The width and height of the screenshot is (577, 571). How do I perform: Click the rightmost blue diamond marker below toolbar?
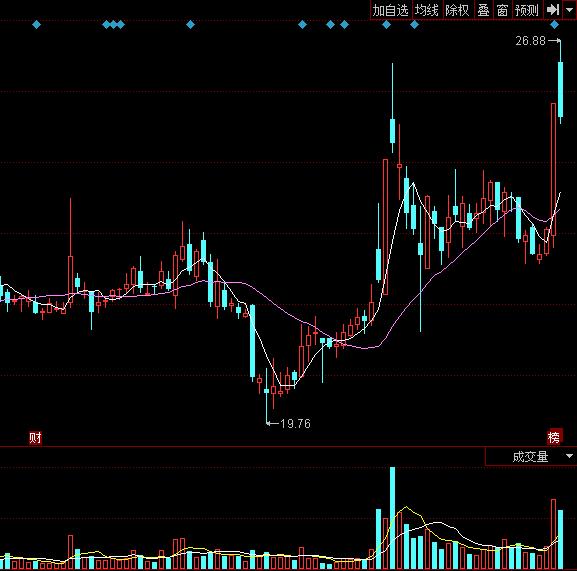pyautogui.click(x=555, y=25)
